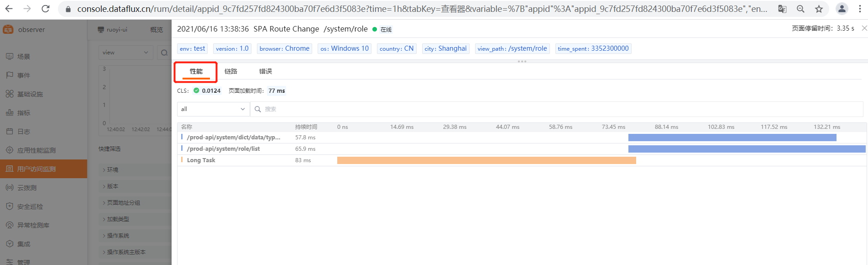Close the detail panel with X
868x265 pixels.
pyautogui.click(x=864, y=28)
